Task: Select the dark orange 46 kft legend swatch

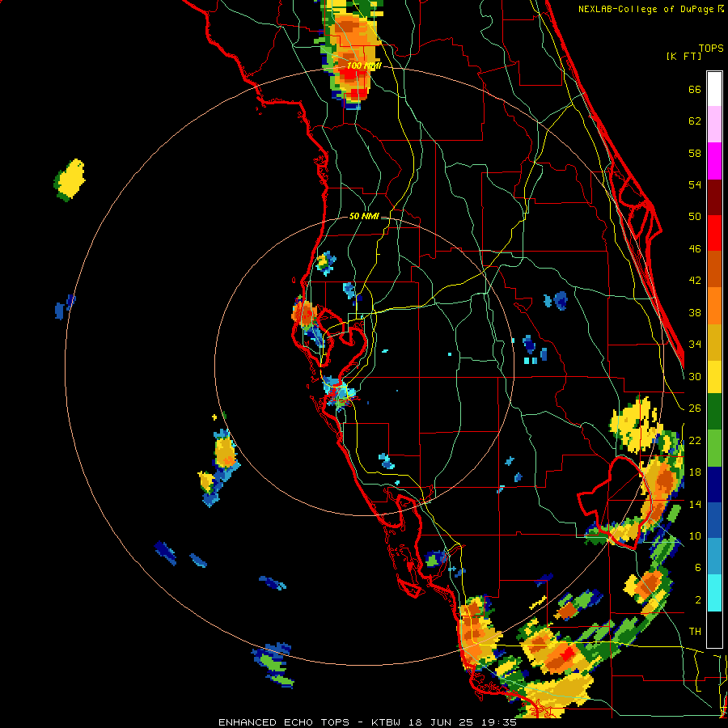Action: click(x=714, y=269)
